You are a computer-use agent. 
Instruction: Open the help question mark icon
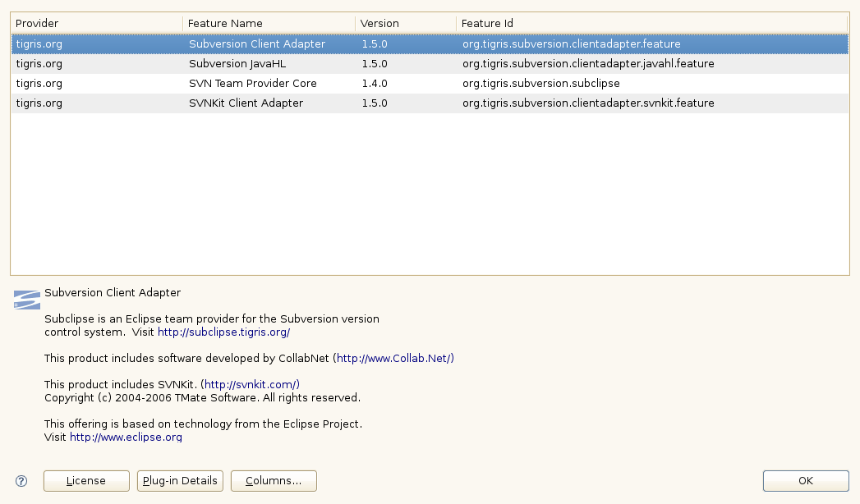21,481
